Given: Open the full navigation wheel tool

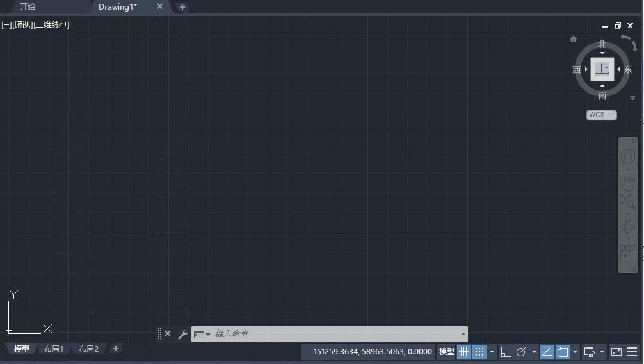Looking at the screenshot, I should (x=627, y=156).
